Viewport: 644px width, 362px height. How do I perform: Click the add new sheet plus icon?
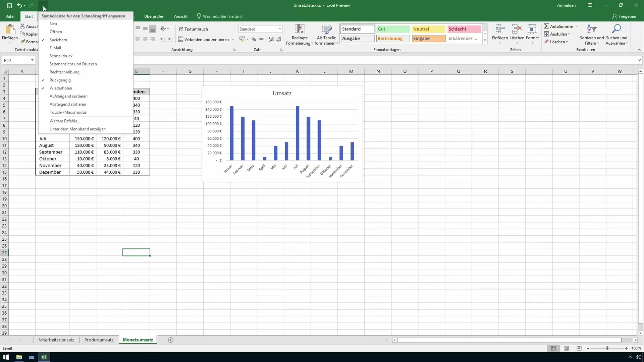click(x=171, y=340)
